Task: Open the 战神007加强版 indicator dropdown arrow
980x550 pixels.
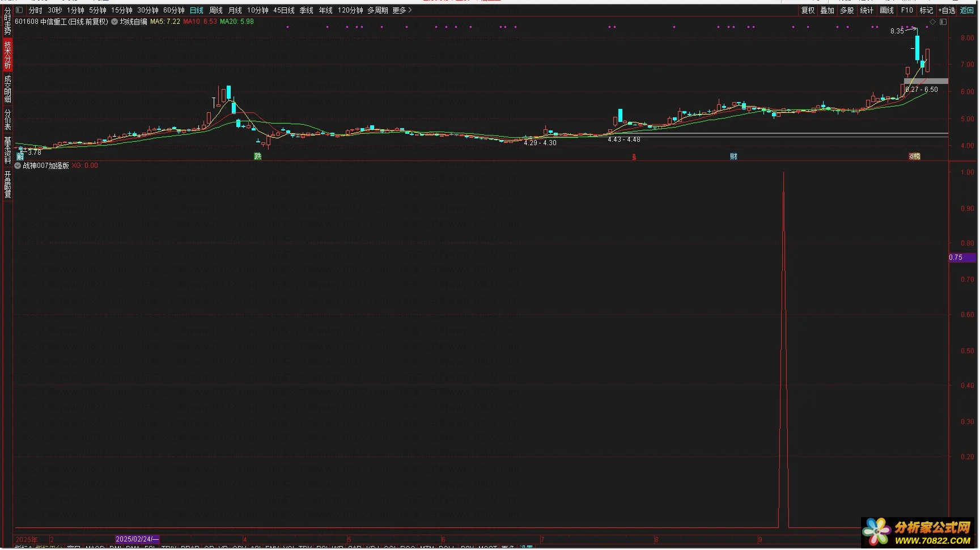Action: [18, 166]
